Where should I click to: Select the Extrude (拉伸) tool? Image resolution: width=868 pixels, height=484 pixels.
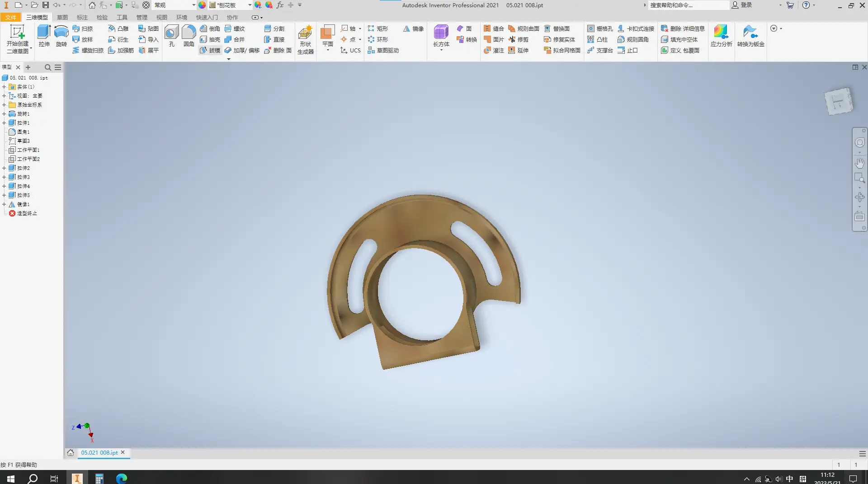point(44,36)
